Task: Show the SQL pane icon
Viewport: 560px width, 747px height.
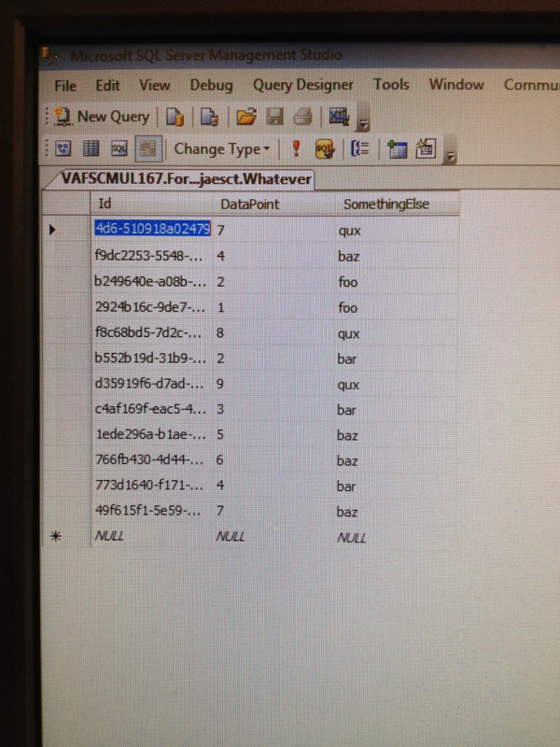Action: 119,149
